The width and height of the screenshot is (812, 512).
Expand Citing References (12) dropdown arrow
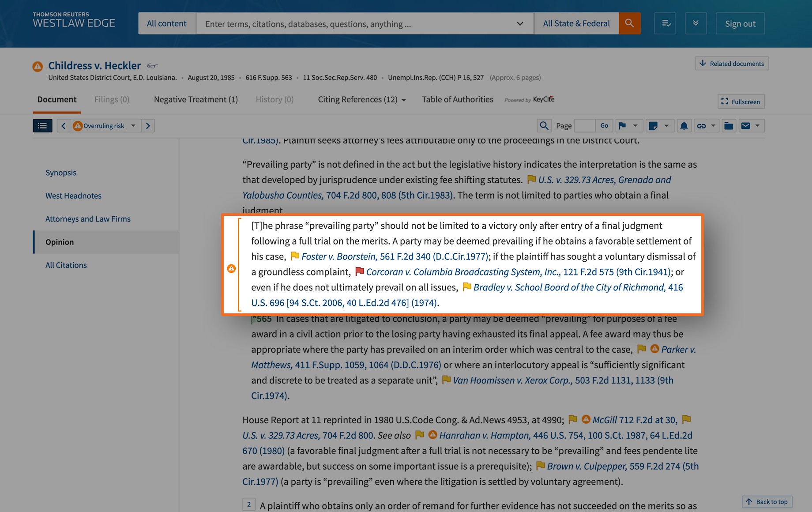tap(404, 100)
